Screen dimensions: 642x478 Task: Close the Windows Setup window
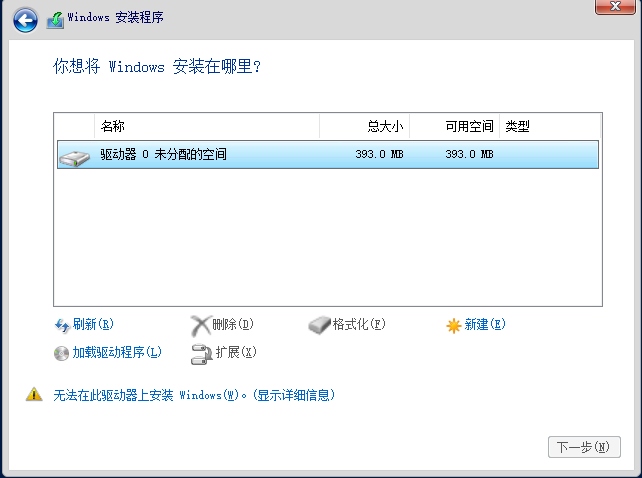point(615,6)
